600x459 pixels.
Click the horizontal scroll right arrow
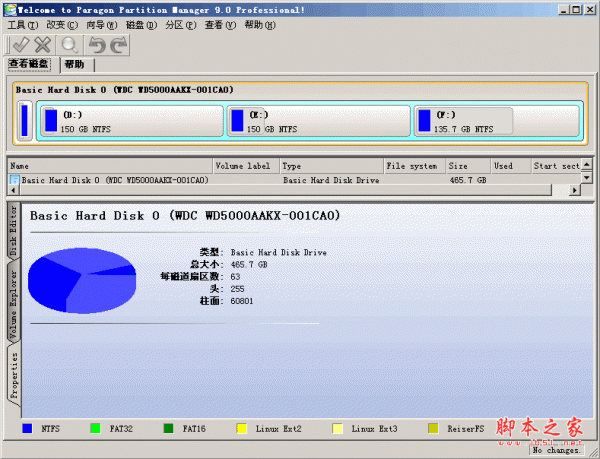pyautogui.click(x=575, y=190)
